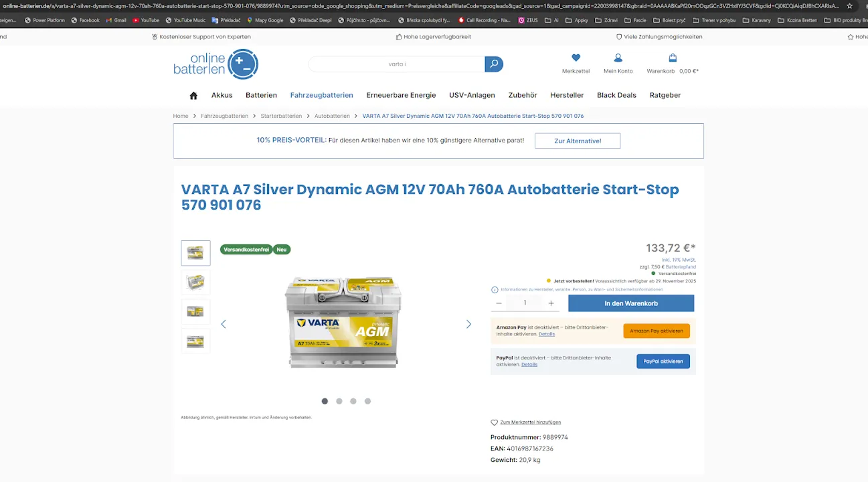Click Zum Merkzettel hinzufügen link
Image resolution: width=868 pixels, height=482 pixels.
pos(531,422)
